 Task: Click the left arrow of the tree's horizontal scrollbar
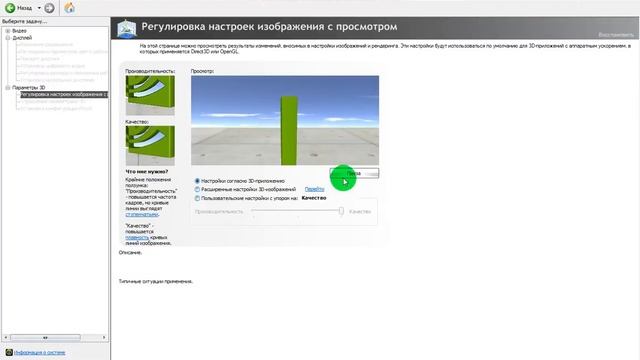pos(5,338)
